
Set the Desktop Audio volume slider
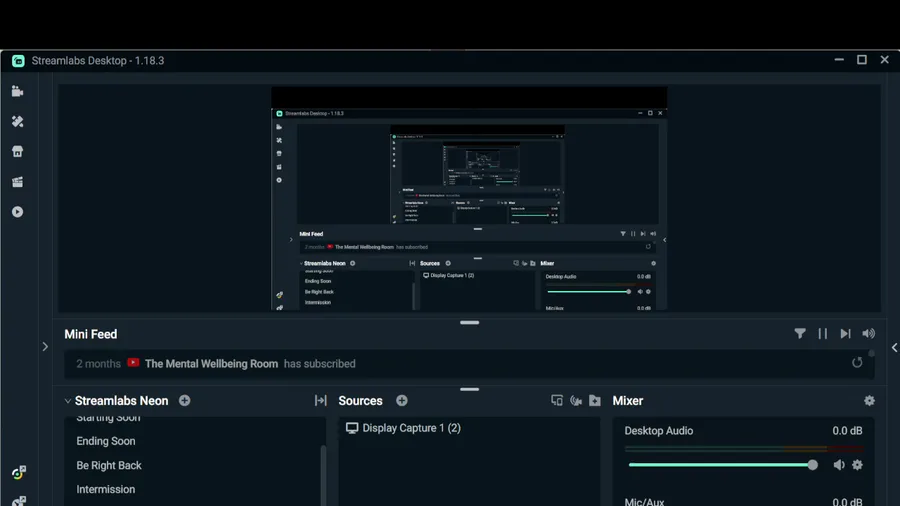[x=723, y=465]
